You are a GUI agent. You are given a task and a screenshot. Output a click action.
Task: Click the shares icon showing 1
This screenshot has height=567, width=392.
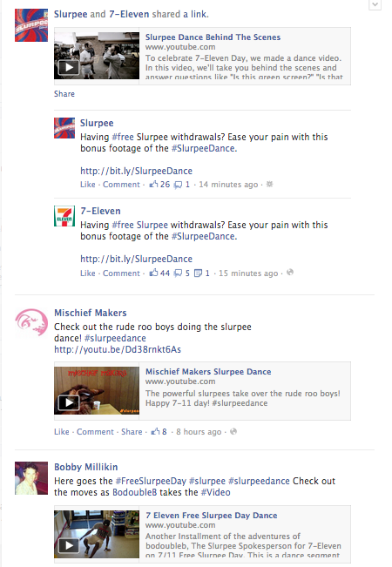coord(198,273)
